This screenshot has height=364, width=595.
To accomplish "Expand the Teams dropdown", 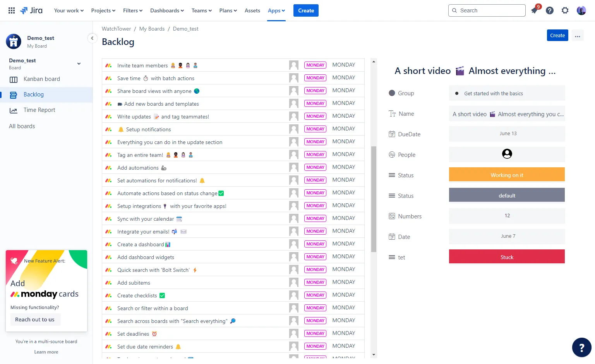I will point(202,10).
